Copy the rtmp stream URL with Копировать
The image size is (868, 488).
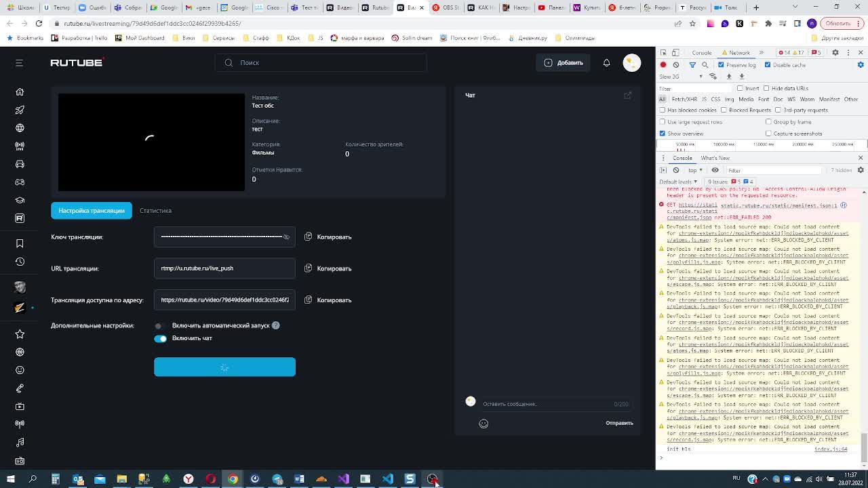click(328, 268)
